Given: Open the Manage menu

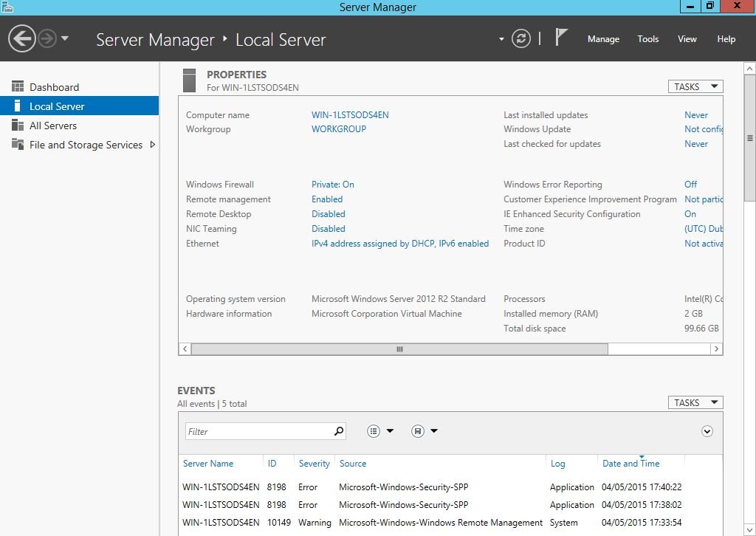Looking at the screenshot, I should click(x=603, y=39).
